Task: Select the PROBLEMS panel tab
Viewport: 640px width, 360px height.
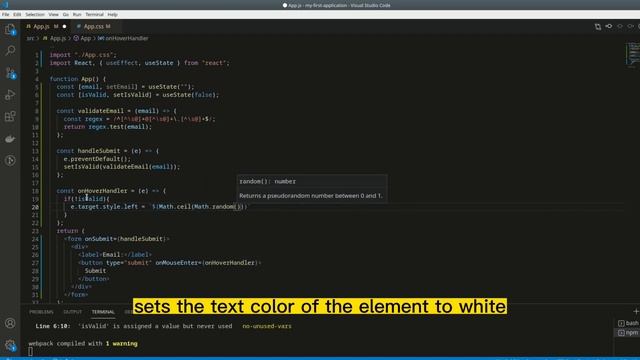Action: pos(41,312)
